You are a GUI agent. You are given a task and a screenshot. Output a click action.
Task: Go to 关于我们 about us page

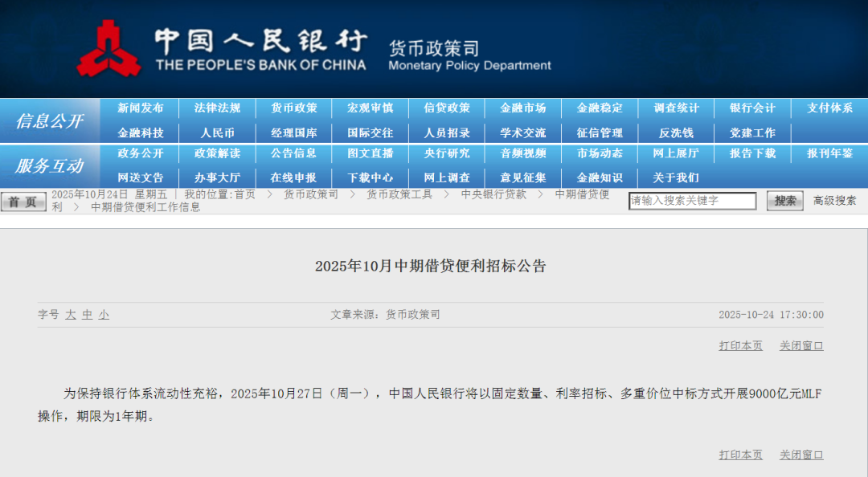coord(675,177)
